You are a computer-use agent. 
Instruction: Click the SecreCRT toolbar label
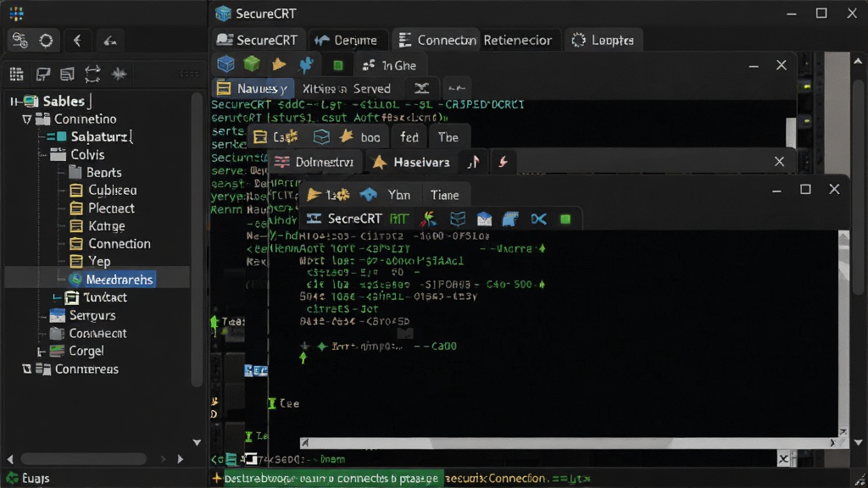click(355, 219)
